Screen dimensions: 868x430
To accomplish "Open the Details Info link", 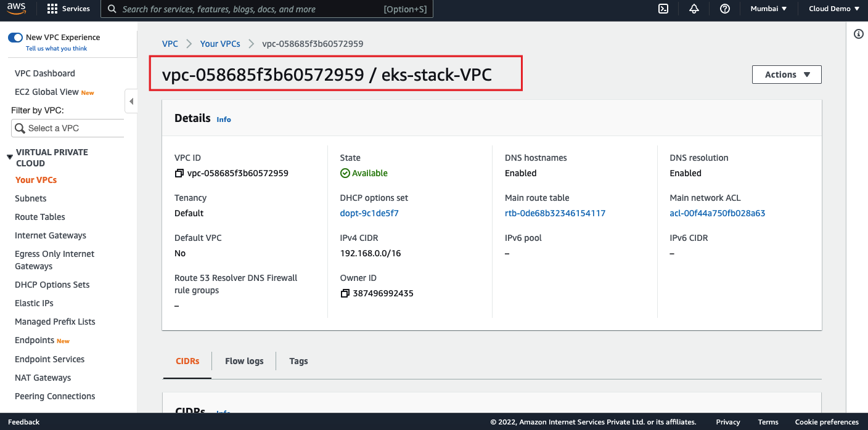I will (224, 120).
